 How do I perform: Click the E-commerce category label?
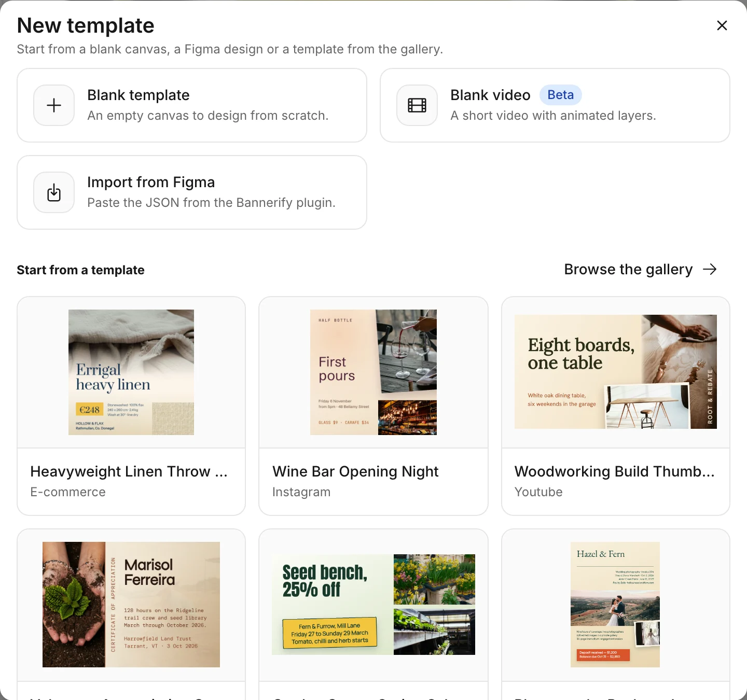(68, 492)
